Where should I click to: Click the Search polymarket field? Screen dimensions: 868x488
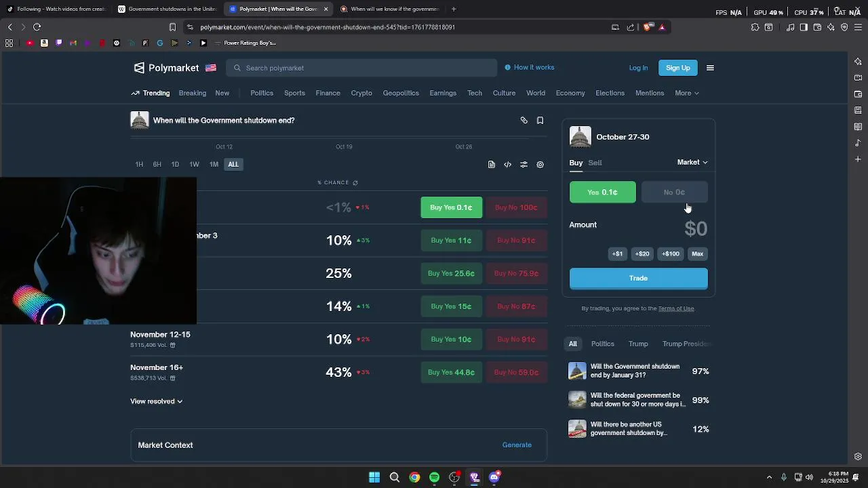pos(362,68)
